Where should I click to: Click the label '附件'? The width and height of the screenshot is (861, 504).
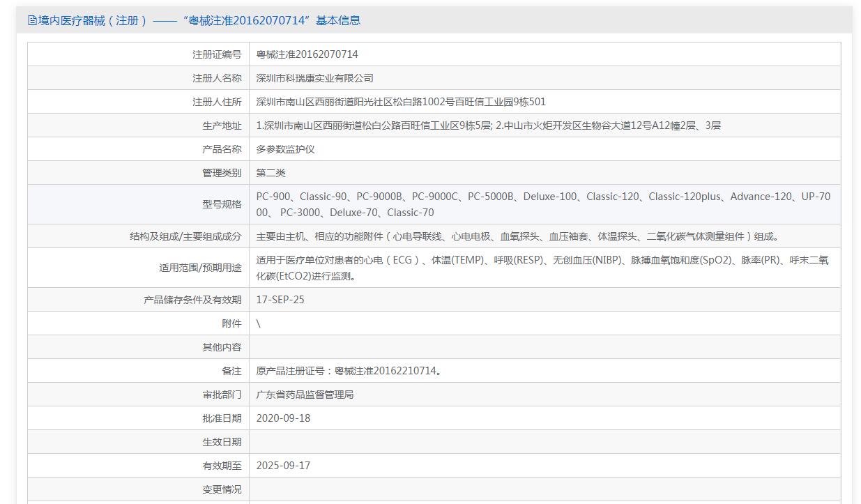tap(231, 323)
